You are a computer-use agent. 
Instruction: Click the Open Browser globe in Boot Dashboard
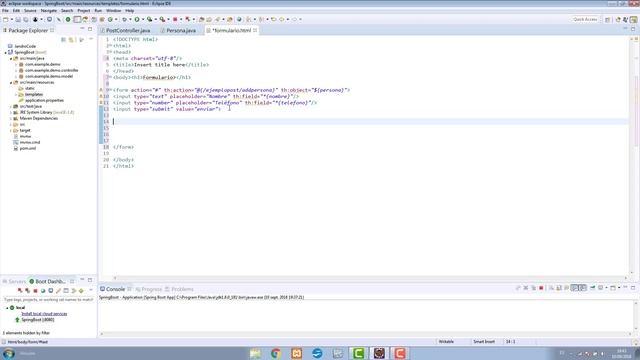(x=43, y=291)
